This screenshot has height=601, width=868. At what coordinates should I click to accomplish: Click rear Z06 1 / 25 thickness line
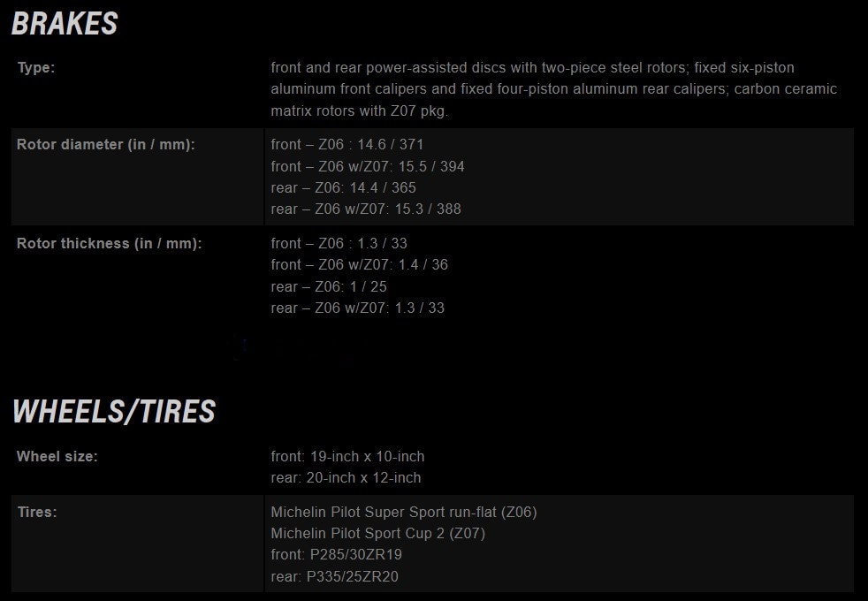[329, 286]
